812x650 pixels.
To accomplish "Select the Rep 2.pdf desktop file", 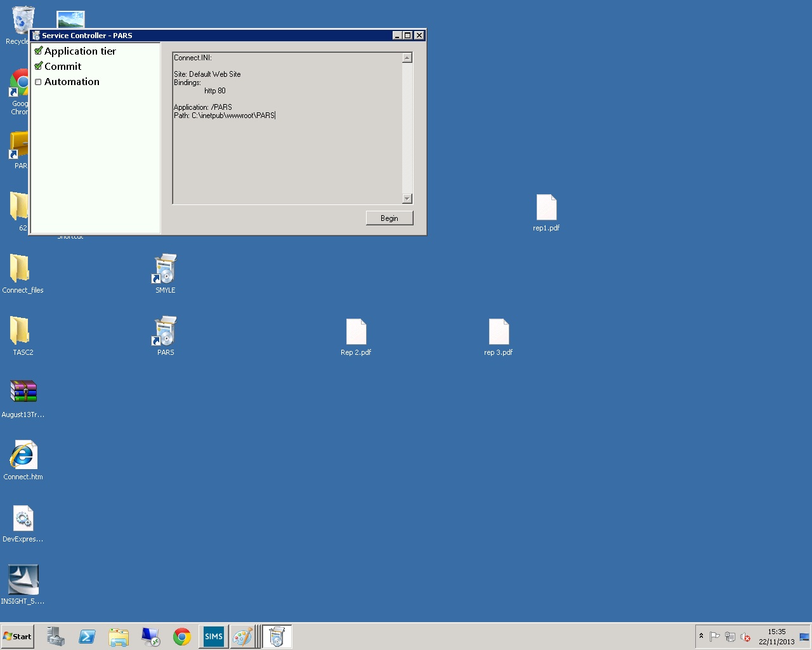I will [x=356, y=337].
